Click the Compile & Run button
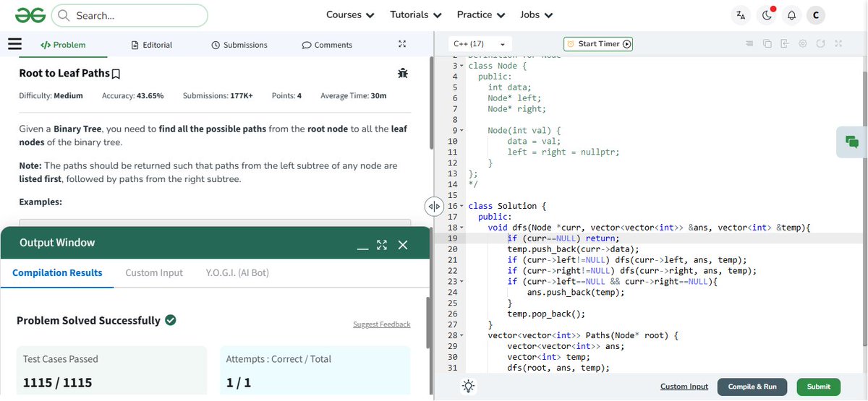This screenshot has width=868, height=401. tap(752, 387)
